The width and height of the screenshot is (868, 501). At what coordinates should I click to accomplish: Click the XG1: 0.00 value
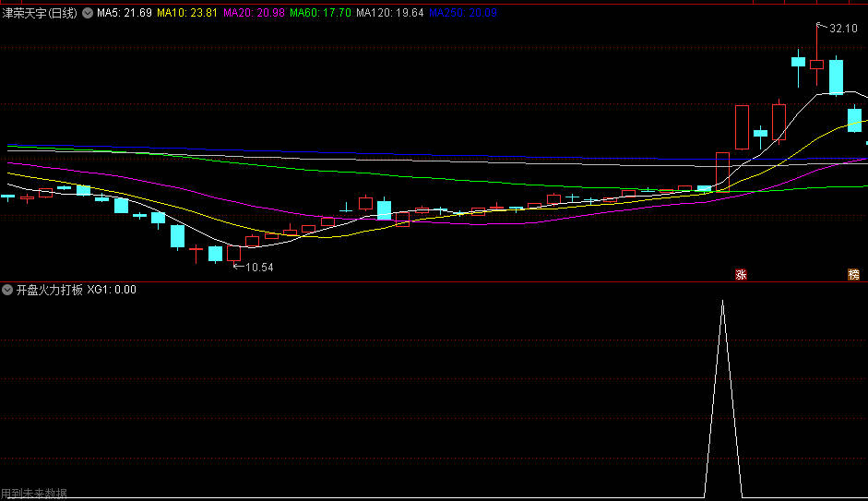tap(112, 290)
